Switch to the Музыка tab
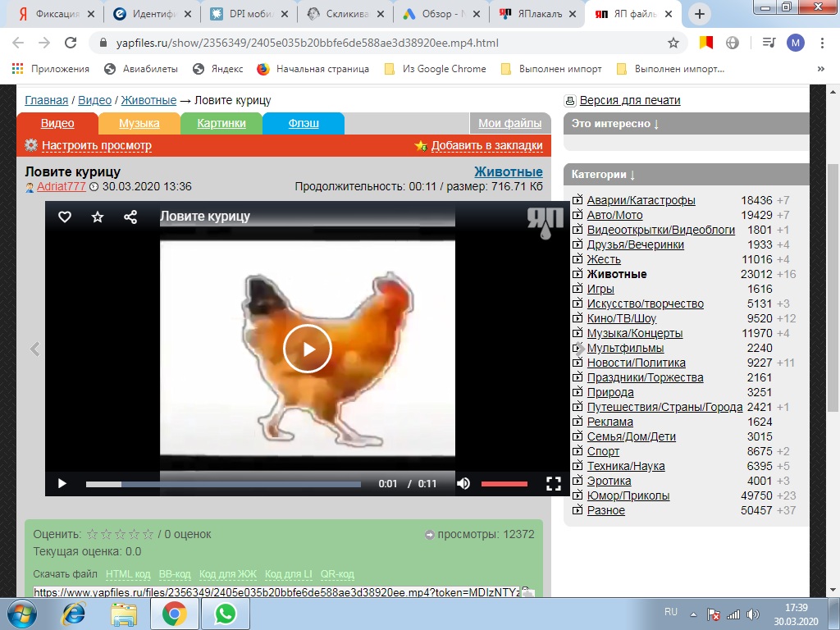Viewport: 840px width, 630px height. tap(139, 123)
